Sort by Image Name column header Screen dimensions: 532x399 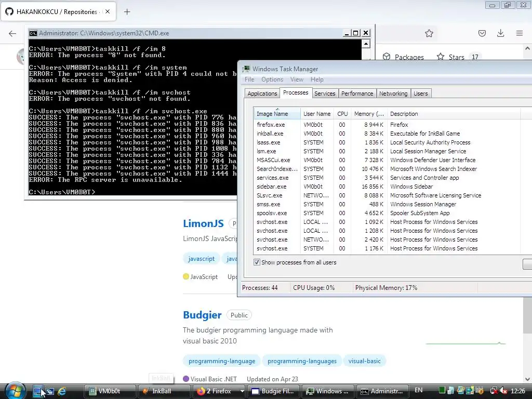pyautogui.click(x=277, y=114)
